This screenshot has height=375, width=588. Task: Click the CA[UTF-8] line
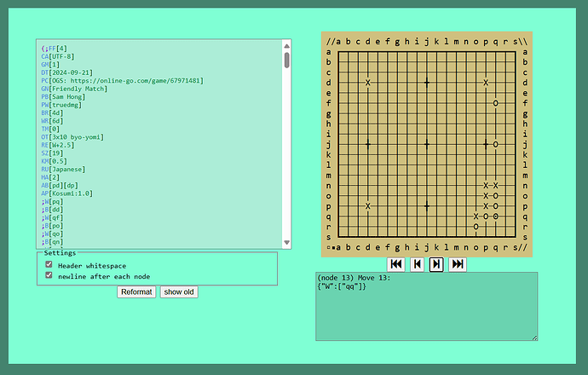[x=58, y=56]
